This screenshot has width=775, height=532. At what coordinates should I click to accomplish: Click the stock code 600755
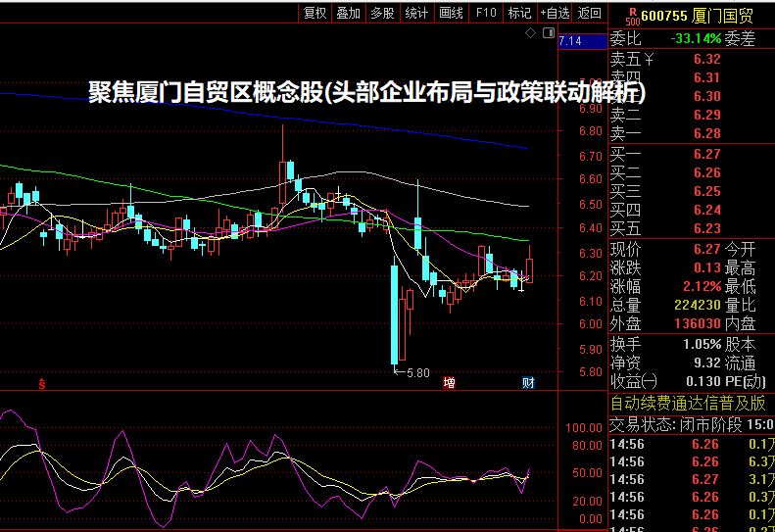pyautogui.click(x=664, y=17)
